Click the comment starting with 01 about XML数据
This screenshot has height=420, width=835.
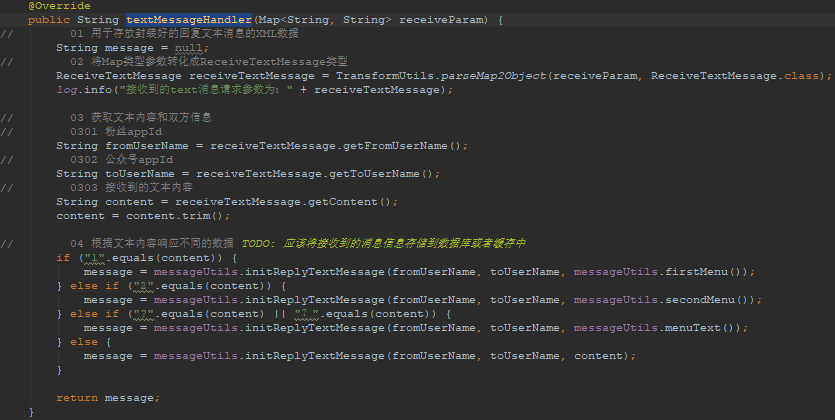point(184,34)
